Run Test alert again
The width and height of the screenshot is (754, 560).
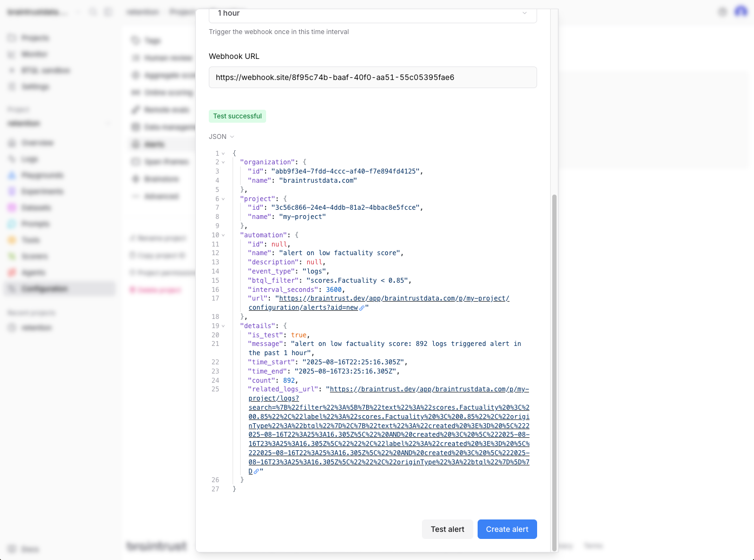[447, 529]
